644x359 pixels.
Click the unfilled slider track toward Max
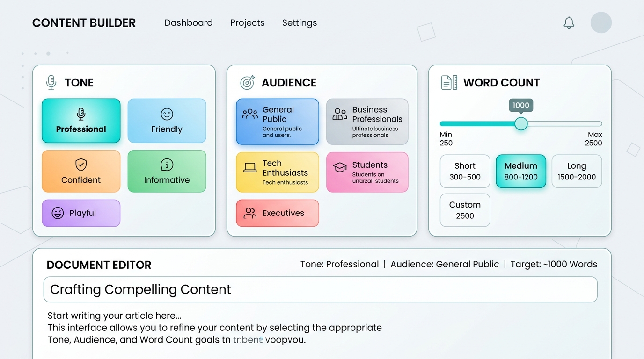(x=565, y=124)
